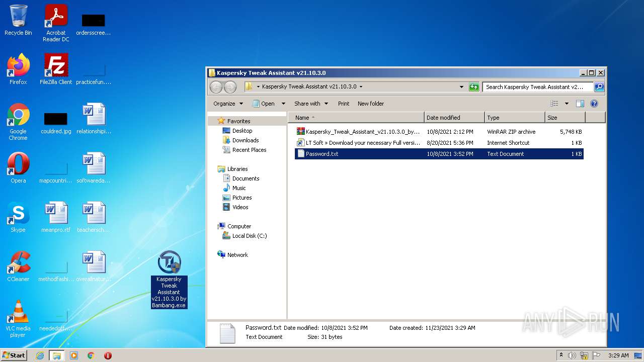This screenshot has width=644, height=362.
Task: Open Firefox desktop shortcut
Action: pyautogui.click(x=18, y=69)
